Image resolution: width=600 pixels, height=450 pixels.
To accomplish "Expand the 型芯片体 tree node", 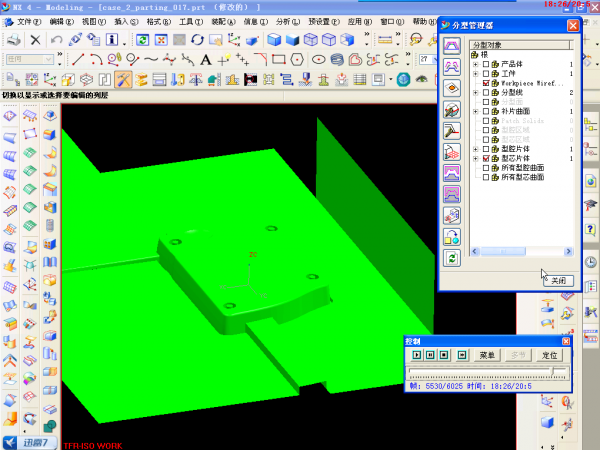I will pyautogui.click(x=476, y=158).
